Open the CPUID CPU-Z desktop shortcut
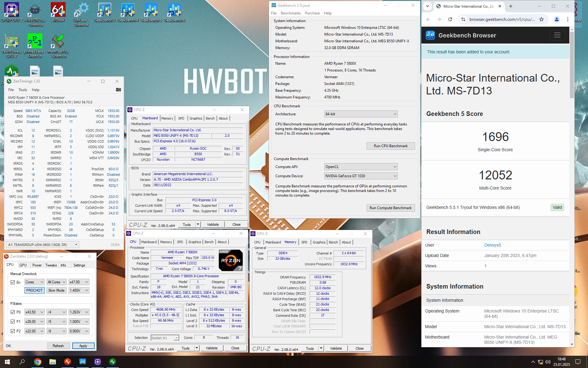This screenshot has width=588, height=368. 12,12
